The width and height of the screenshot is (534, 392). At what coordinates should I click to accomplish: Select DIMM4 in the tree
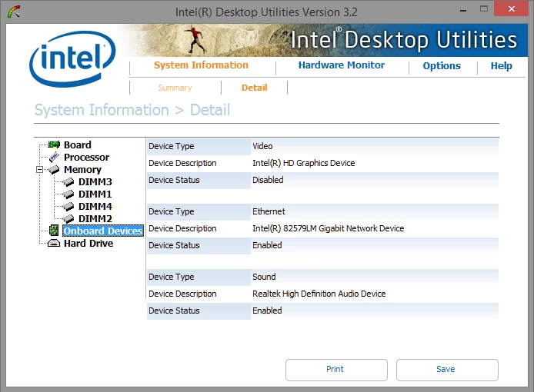tap(95, 207)
